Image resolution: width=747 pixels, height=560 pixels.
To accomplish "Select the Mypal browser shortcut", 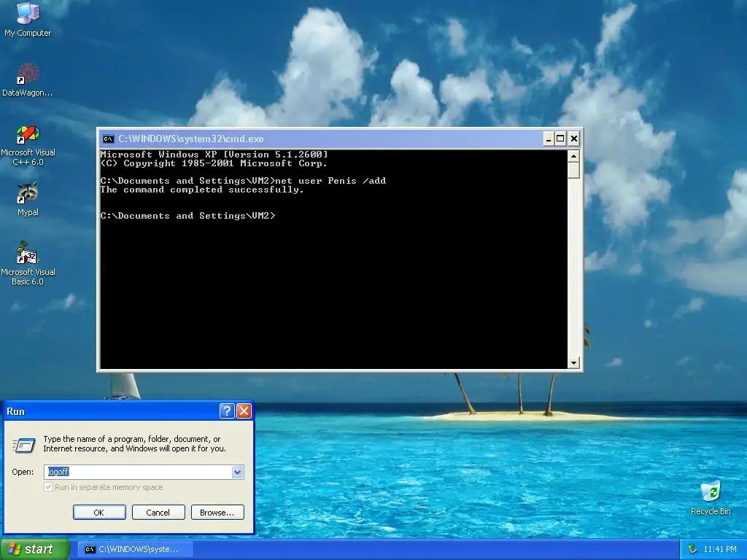I will coord(28,200).
